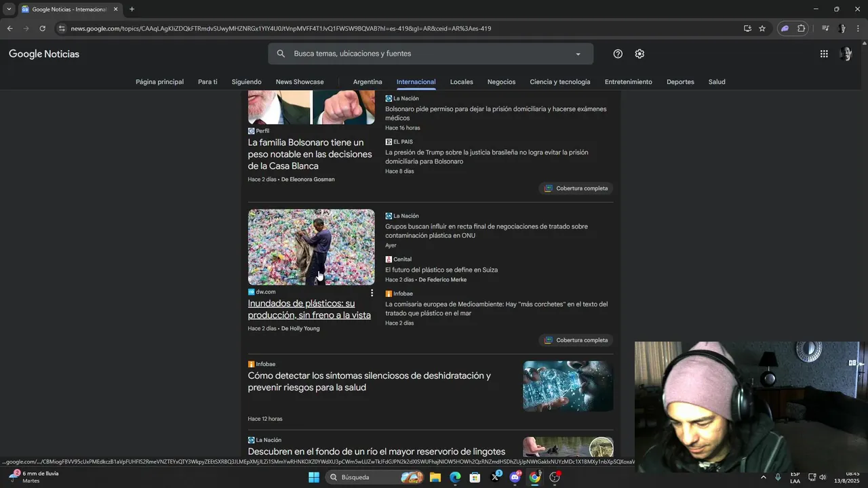The width and height of the screenshot is (868, 488).
Task: Open article Inundados de plásticos
Action: pos(309,309)
